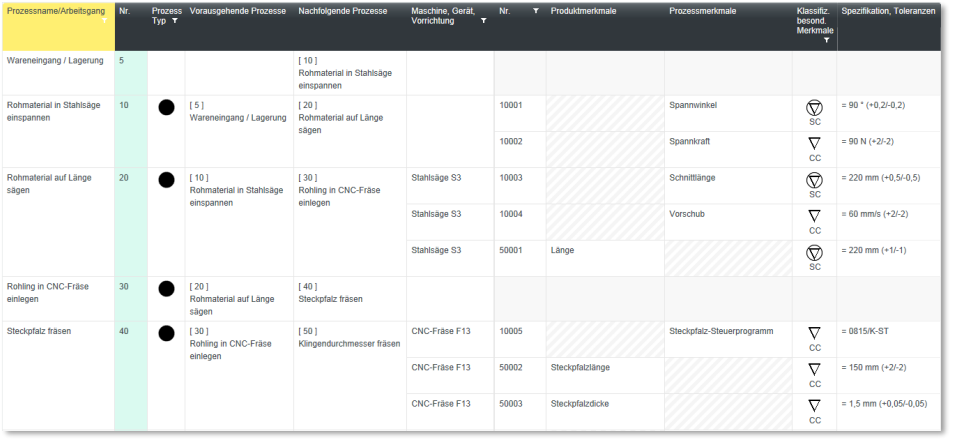Click successor [ 50 ] Klingendurchmesser fräsen
The image size is (959, 447).
pyautogui.click(x=349, y=338)
